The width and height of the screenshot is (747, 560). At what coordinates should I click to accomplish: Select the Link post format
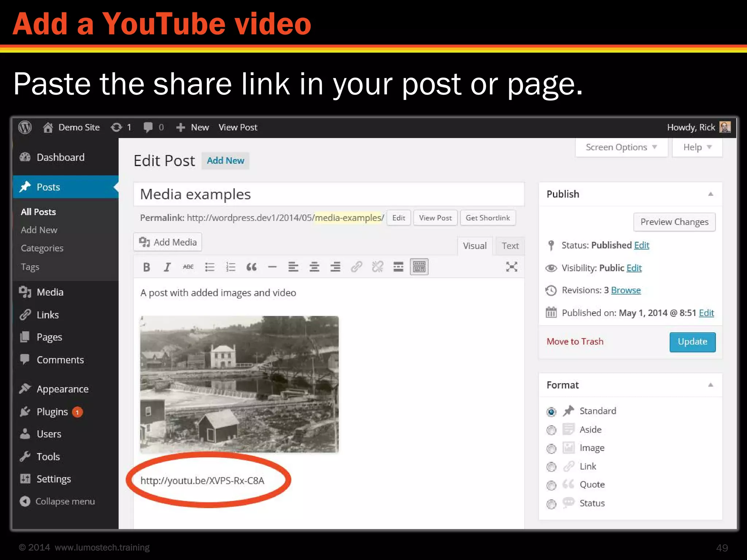(x=551, y=467)
